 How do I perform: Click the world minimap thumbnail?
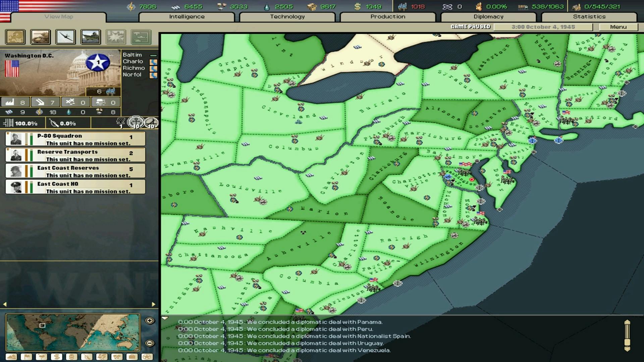coord(73,333)
